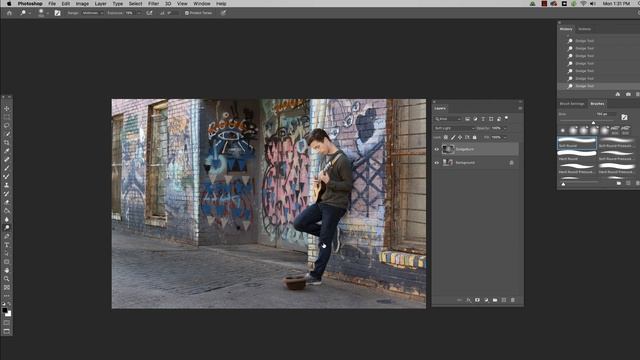Hide the Dodge/Burn layer
The width and height of the screenshot is (640, 360).
tap(437, 149)
